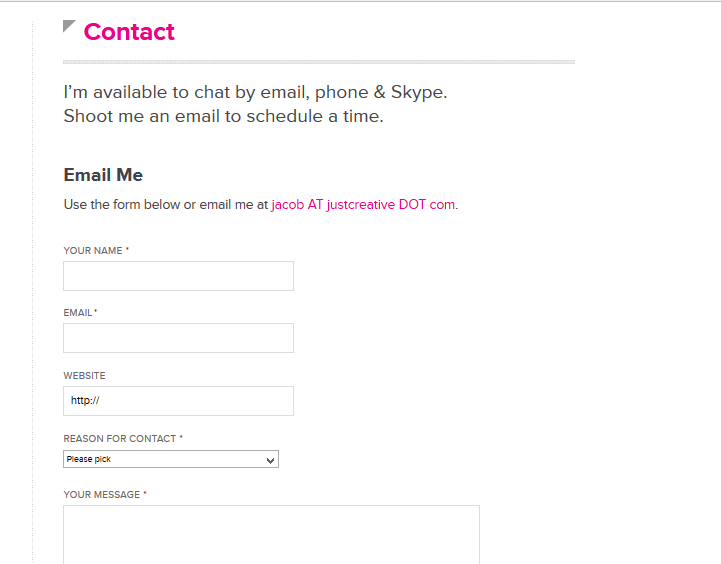
Task: Click the EMAIL field label
Action: (x=78, y=313)
